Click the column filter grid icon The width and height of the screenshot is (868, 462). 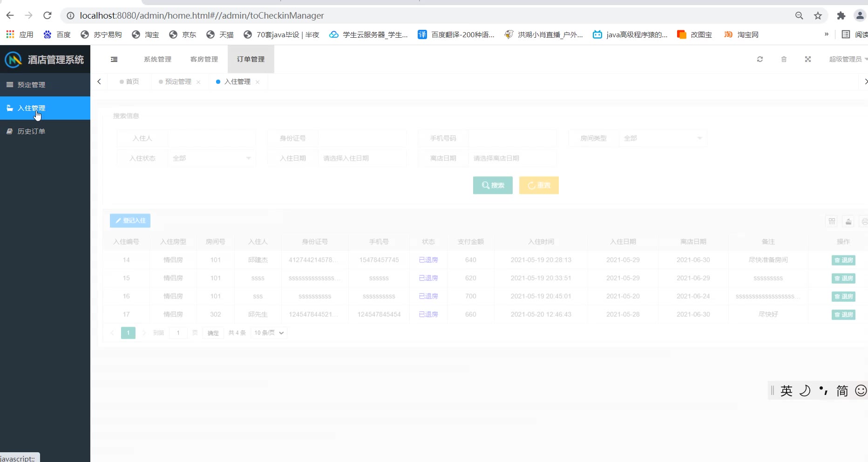click(x=832, y=221)
